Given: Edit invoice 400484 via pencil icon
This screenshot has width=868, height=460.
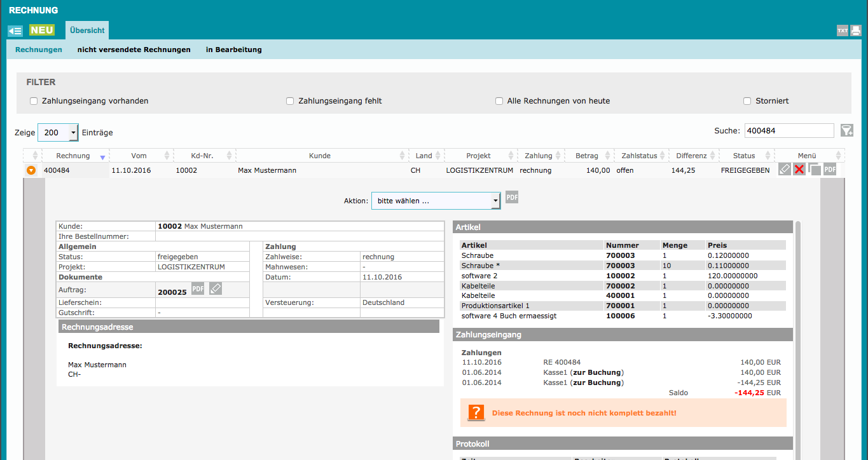Looking at the screenshot, I should point(785,170).
